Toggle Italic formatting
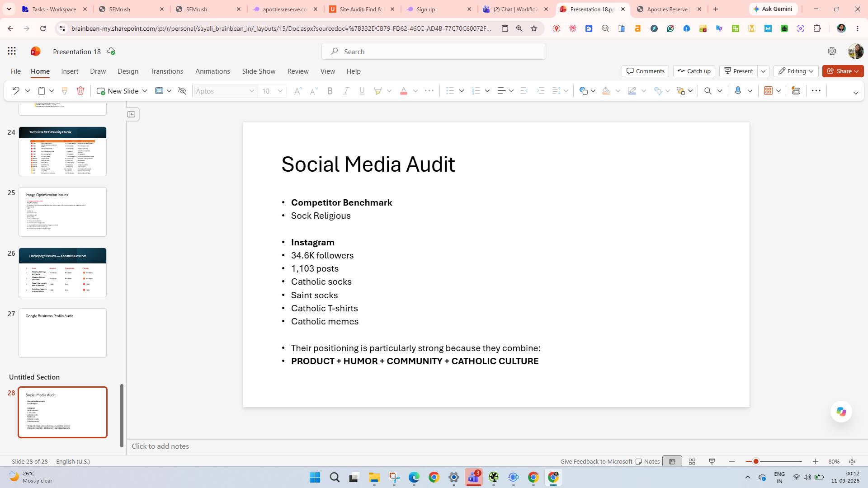868x488 pixels. click(x=346, y=91)
